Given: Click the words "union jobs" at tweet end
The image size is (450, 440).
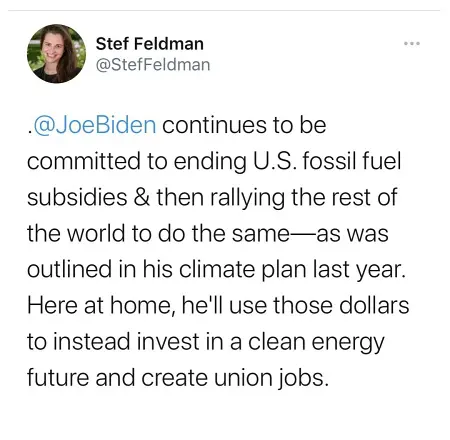Looking at the screenshot, I should pyautogui.click(x=271, y=378).
